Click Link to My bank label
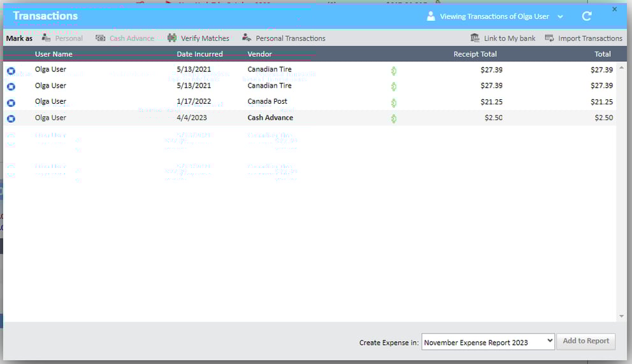 tap(510, 38)
